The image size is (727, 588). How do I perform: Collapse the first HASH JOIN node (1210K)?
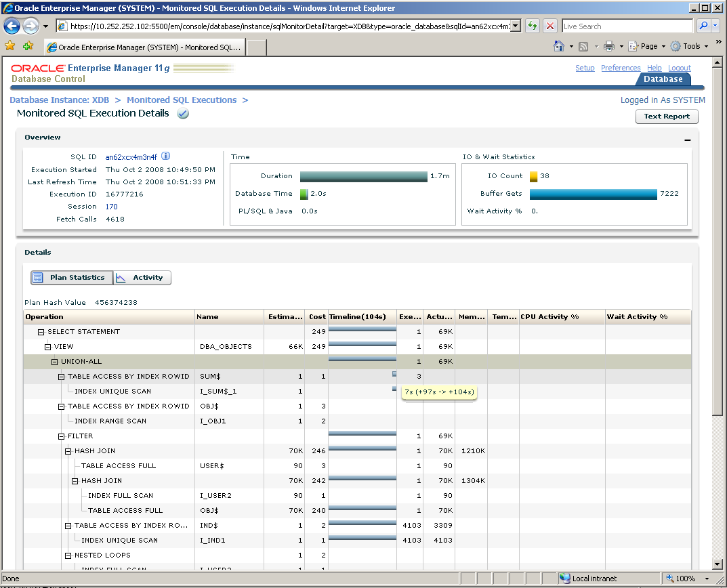[68, 451]
